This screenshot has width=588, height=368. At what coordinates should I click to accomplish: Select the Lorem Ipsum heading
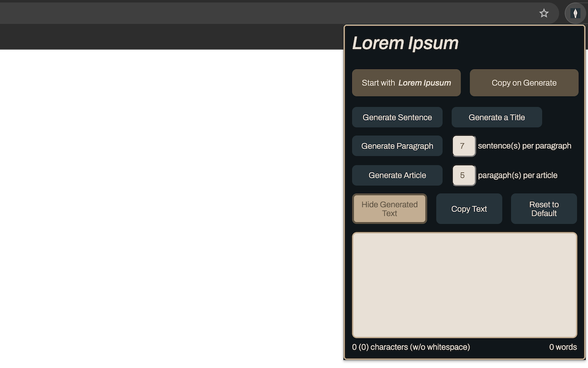(x=406, y=42)
